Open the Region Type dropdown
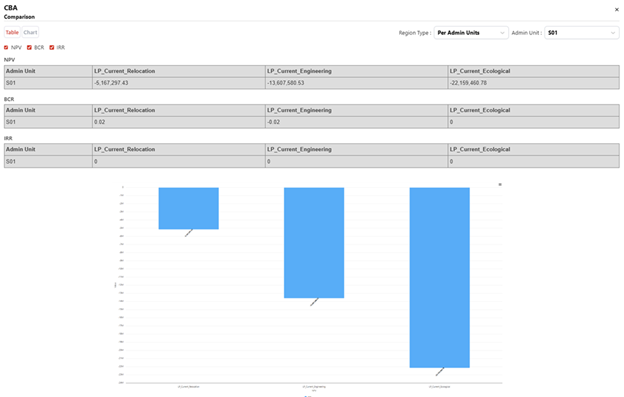Viewport: 624px width, 397px height. 471,33
